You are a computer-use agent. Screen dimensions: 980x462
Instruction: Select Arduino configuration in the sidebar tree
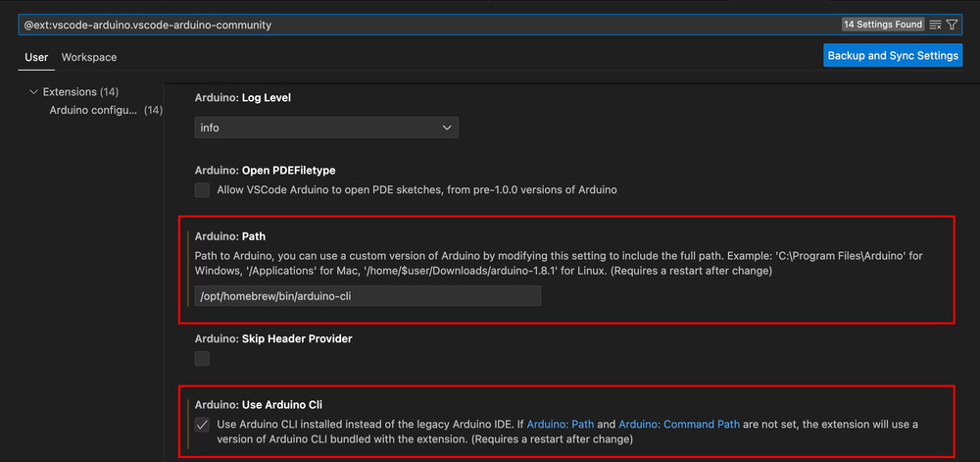tap(94, 110)
